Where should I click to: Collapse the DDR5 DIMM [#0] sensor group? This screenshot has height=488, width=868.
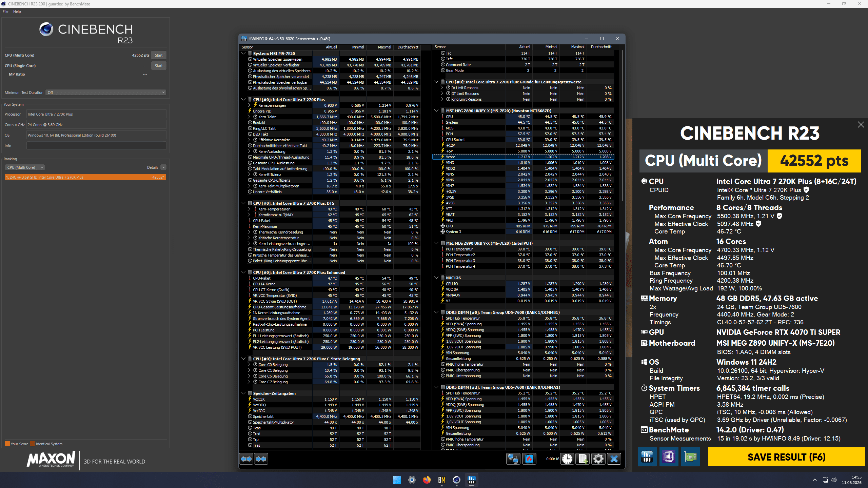pos(436,312)
